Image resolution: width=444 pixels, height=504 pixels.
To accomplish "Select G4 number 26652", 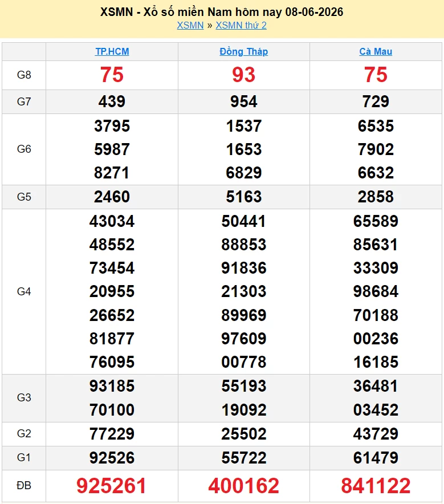I will pyautogui.click(x=112, y=315).
